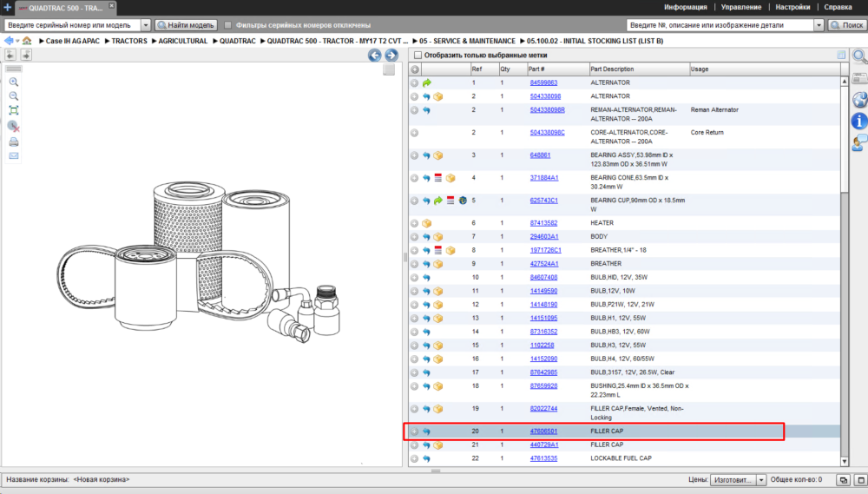This screenshot has height=494, width=868.
Task: Navigate back with blue arrow in breadcrumb
Action: tap(9, 41)
